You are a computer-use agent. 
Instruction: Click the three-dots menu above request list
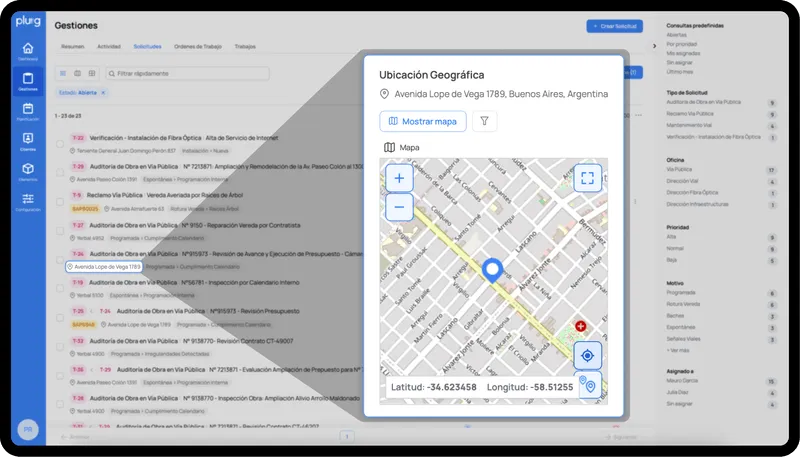638,115
